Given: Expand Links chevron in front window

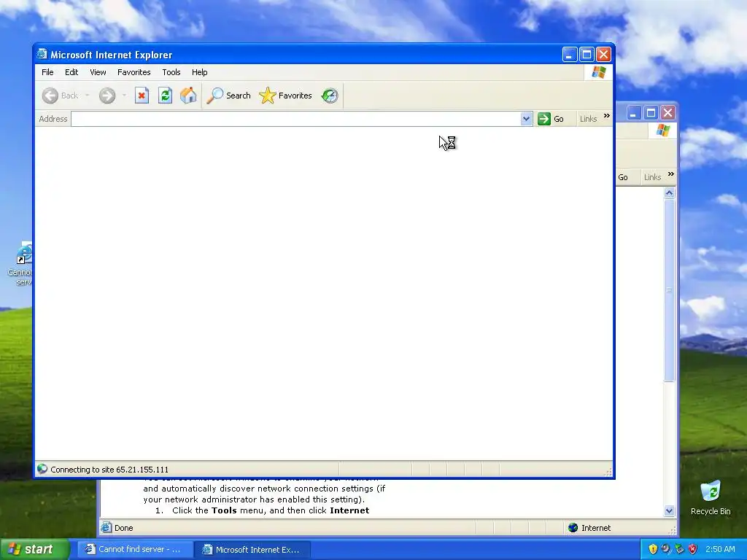Looking at the screenshot, I should (606, 116).
